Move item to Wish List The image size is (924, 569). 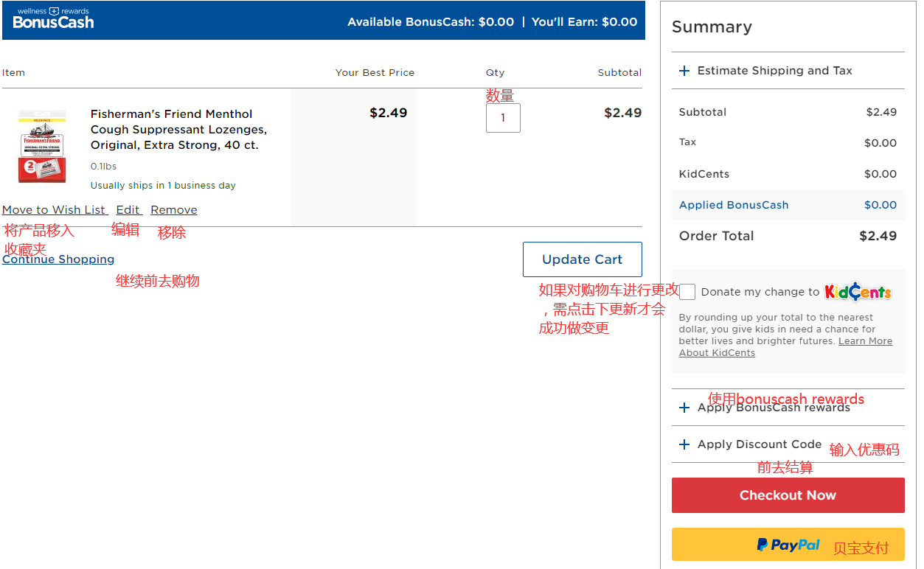pyautogui.click(x=55, y=210)
